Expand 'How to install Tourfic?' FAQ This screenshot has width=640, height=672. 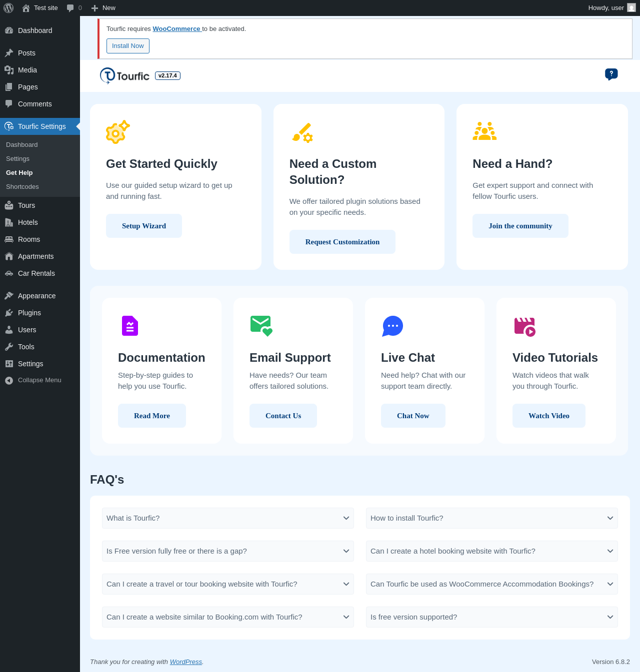(x=492, y=518)
